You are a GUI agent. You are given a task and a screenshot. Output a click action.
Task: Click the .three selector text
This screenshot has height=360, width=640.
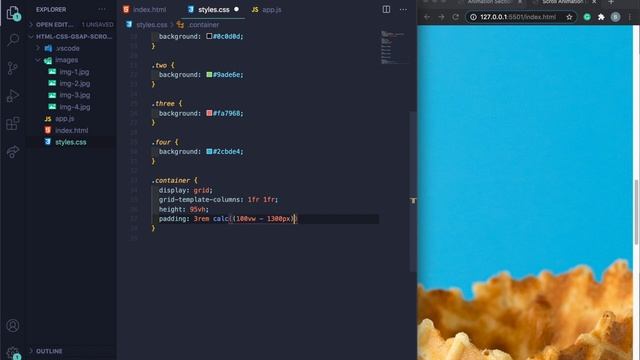[x=163, y=104]
